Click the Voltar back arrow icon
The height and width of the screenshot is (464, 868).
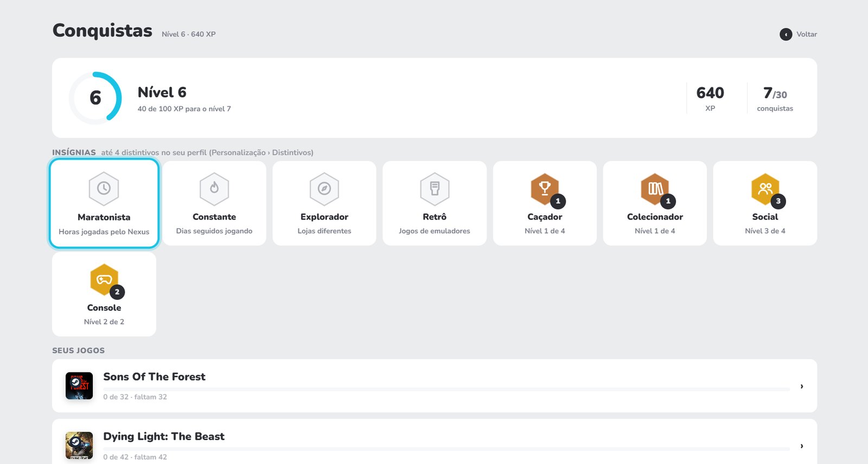(x=786, y=35)
